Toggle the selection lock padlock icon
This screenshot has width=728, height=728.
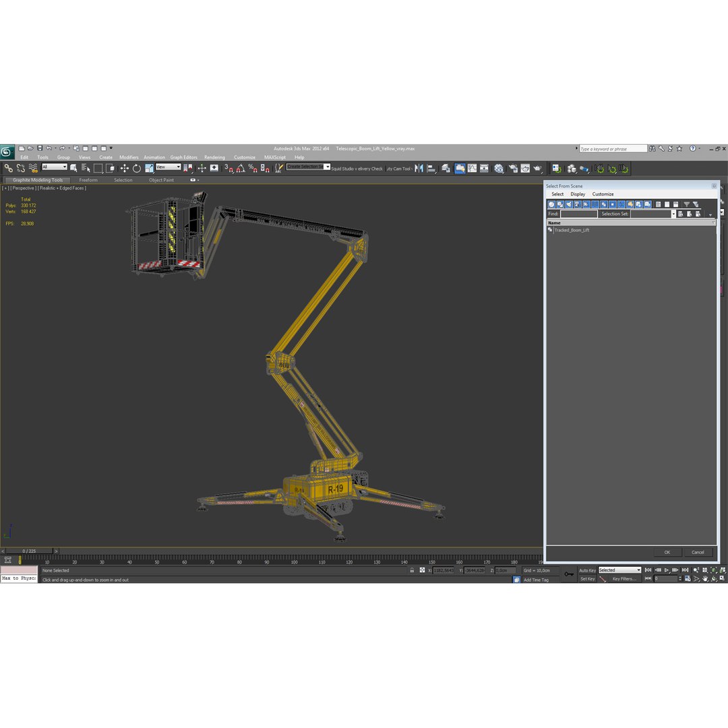coord(412,570)
